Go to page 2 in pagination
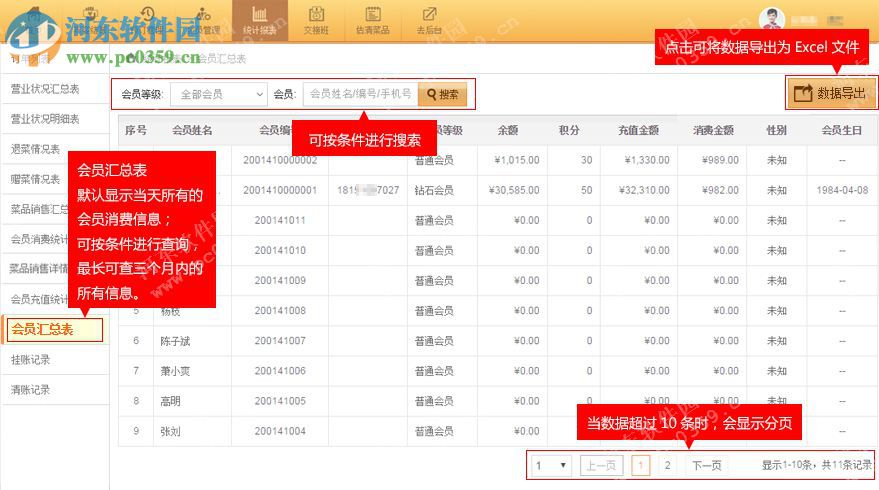Screen dimensions: 879x490 coord(667,465)
